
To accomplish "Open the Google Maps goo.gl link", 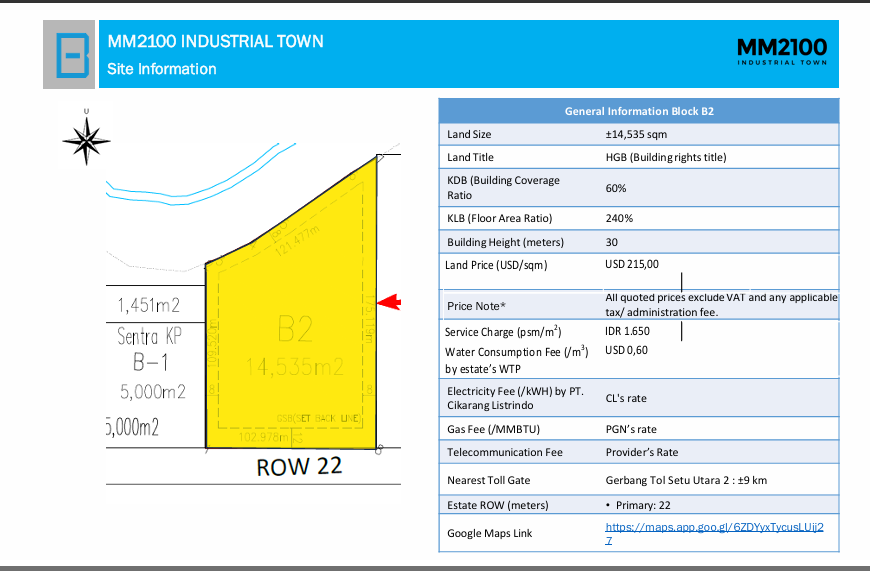I will click(x=714, y=533).
